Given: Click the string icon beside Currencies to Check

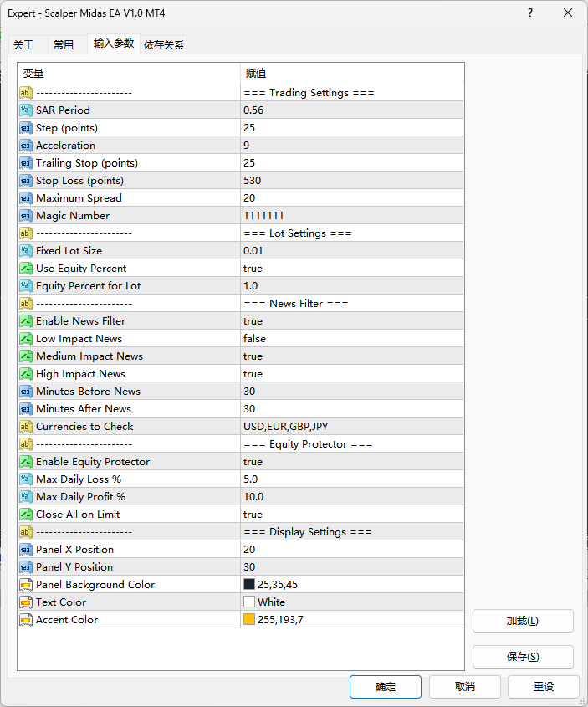Looking at the screenshot, I should click(x=25, y=427).
